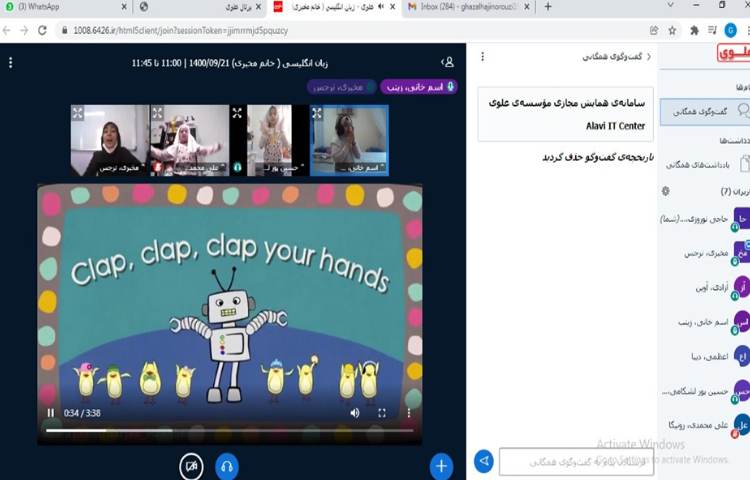The image size is (750, 480).
Task: Open a new browser tab
Action: point(548,7)
